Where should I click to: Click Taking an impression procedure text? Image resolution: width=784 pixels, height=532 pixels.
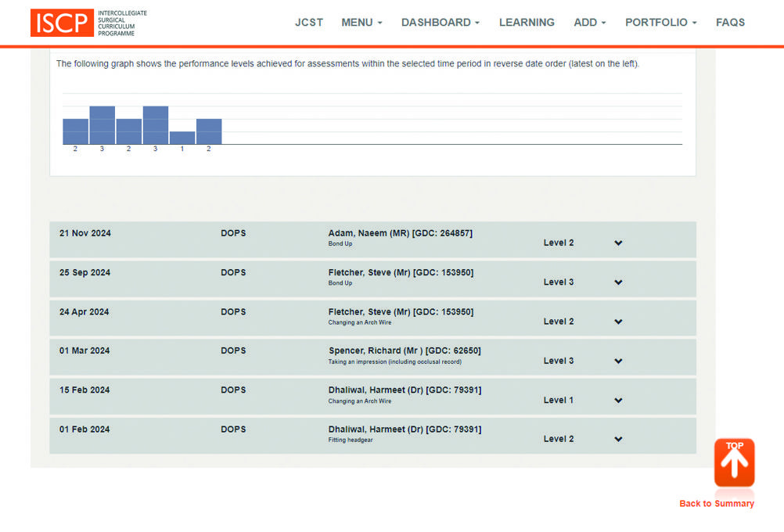[x=394, y=361]
